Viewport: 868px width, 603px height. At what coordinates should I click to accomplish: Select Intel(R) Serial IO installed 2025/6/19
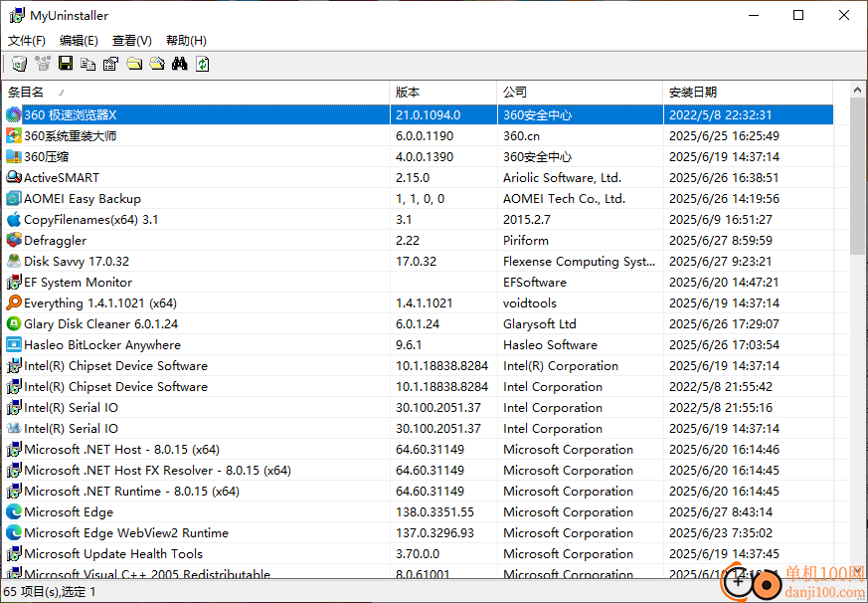(71, 429)
